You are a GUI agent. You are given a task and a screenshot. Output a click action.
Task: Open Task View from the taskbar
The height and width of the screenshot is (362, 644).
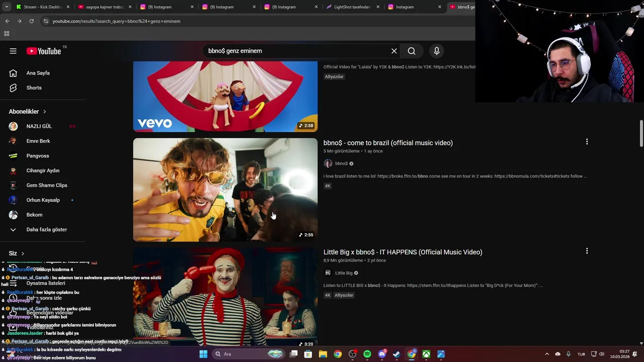[x=293, y=354]
